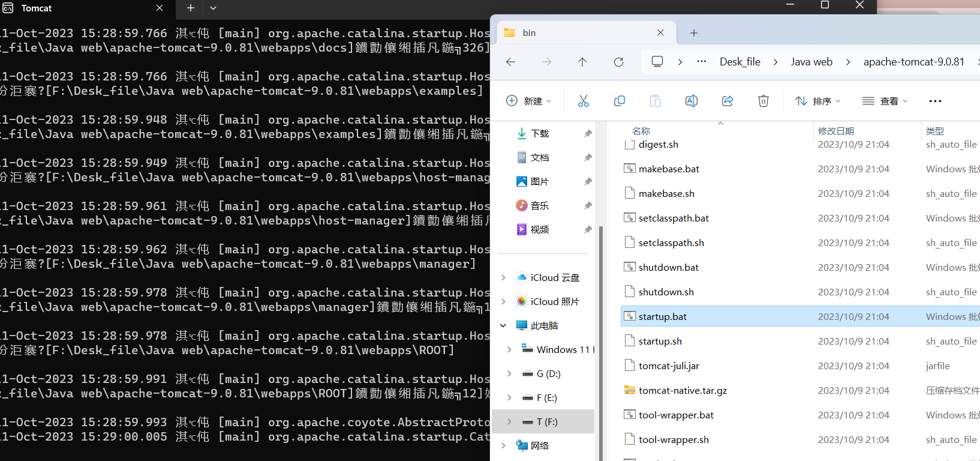
Task: Click the Rename icon in Explorer toolbar
Action: click(x=692, y=101)
